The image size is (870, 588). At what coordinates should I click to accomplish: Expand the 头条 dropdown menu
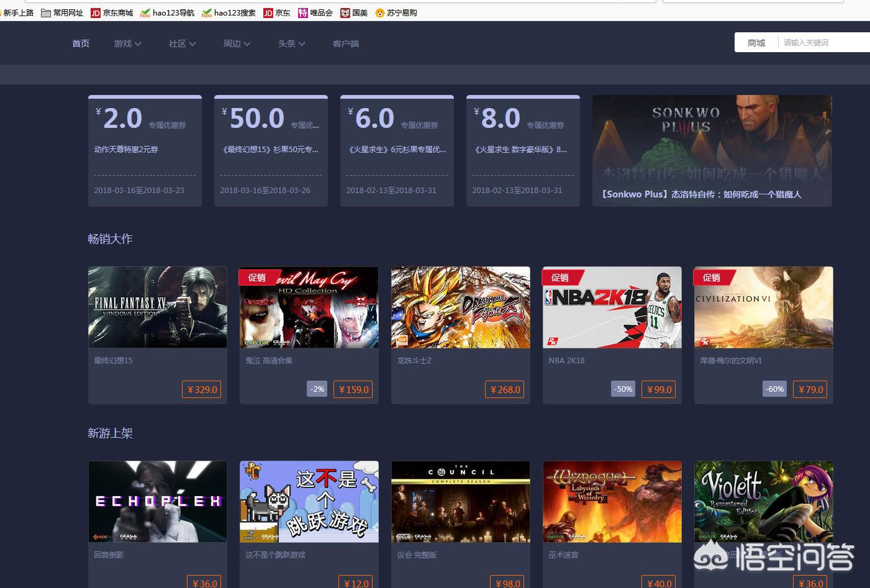click(291, 43)
